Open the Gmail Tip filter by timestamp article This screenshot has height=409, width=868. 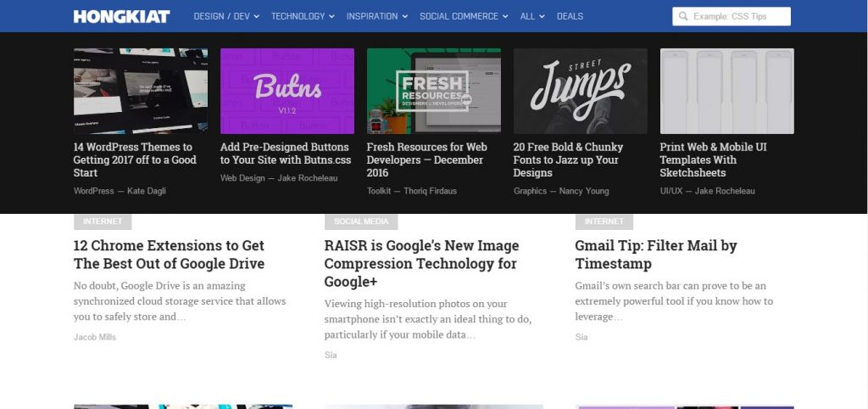pyautogui.click(x=655, y=255)
